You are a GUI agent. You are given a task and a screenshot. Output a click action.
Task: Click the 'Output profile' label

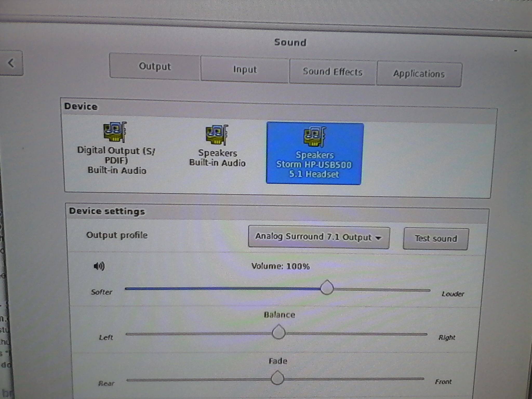pyautogui.click(x=117, y=235)
